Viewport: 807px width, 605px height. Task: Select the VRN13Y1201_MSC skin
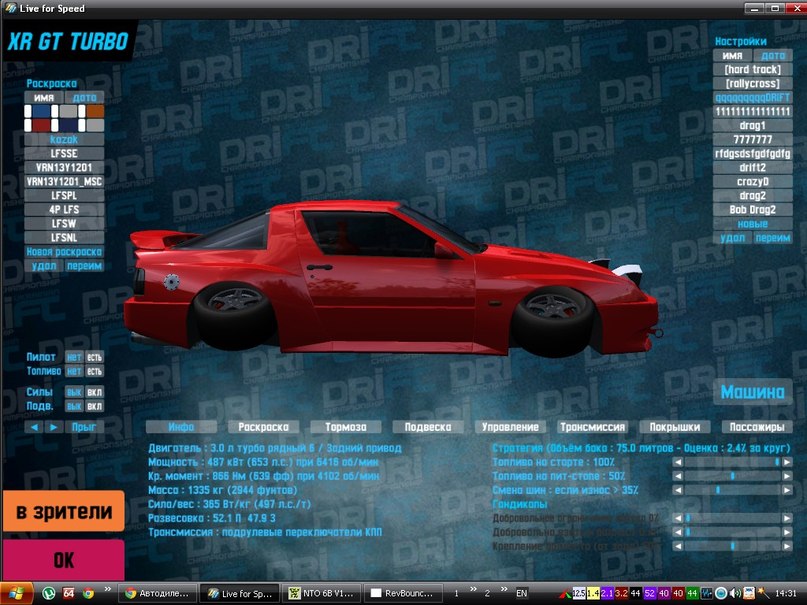click(x=64, y=182)
